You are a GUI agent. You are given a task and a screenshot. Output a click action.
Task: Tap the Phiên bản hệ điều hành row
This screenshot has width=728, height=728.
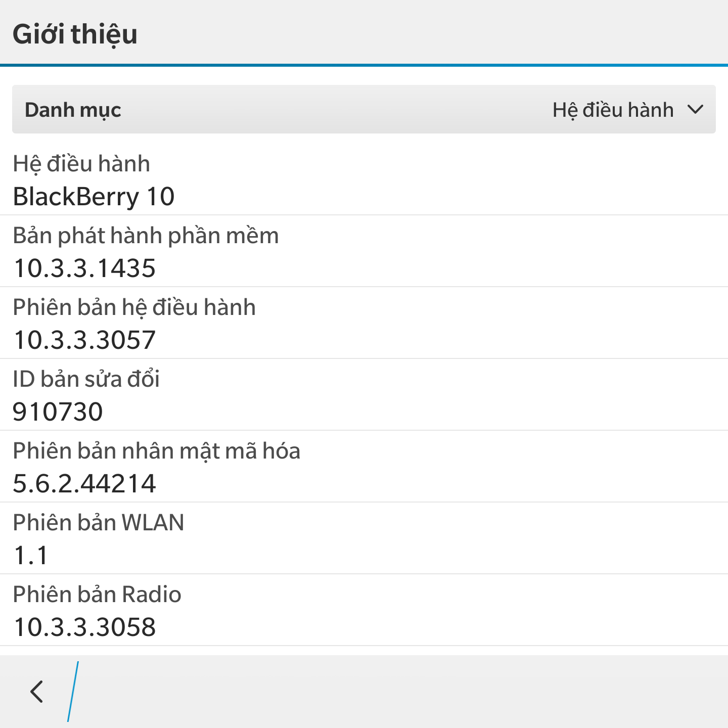coord(364,323)
